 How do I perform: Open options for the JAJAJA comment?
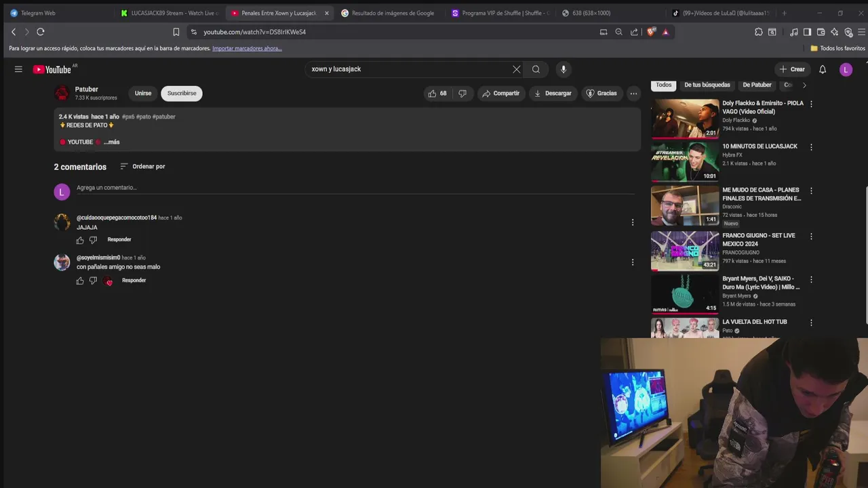(x=633, y=222)
